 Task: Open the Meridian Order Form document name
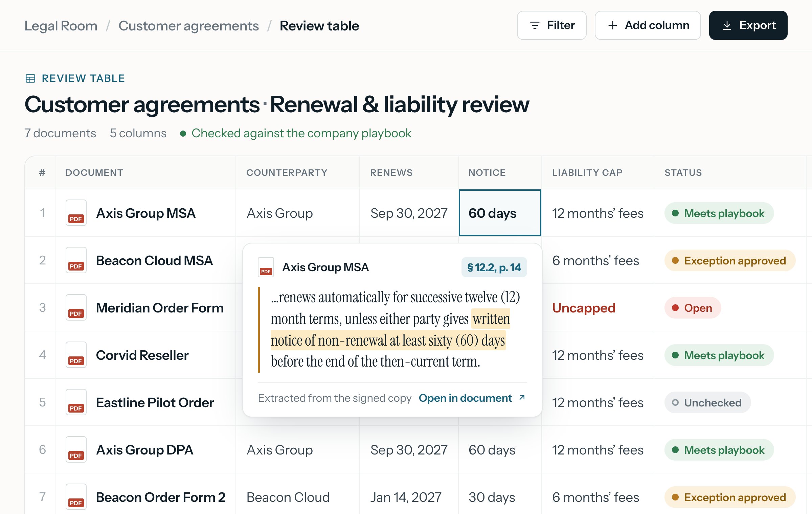(x=160, y=308)
